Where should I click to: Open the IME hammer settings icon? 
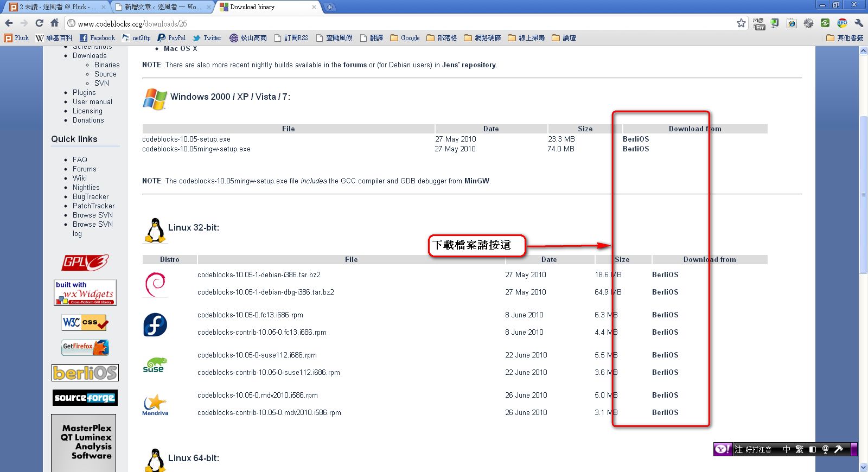(838, 449)
